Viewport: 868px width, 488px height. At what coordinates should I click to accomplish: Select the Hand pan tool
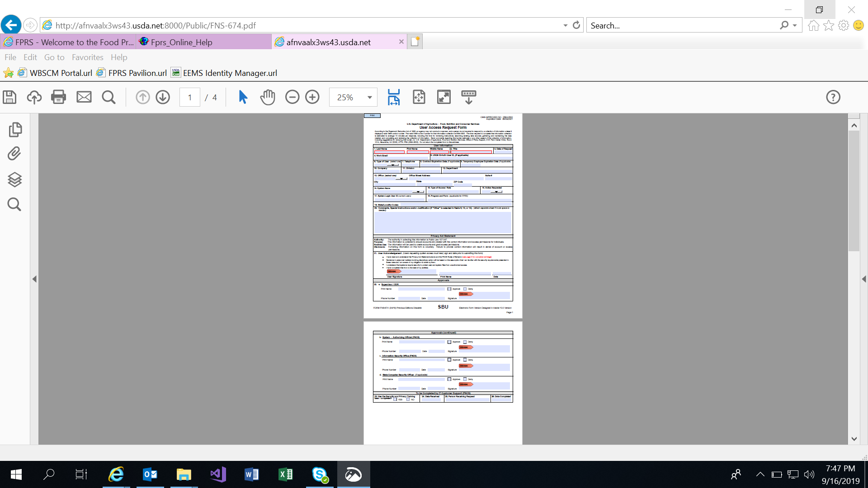(x=268, y=97)
